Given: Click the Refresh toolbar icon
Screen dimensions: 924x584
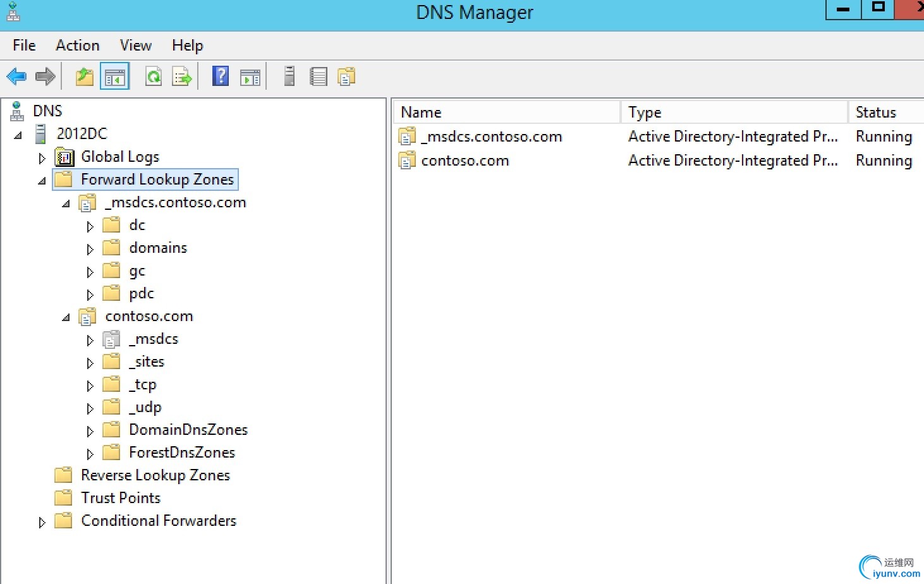Looking at the screenshot, I should [x=154, y=77].
